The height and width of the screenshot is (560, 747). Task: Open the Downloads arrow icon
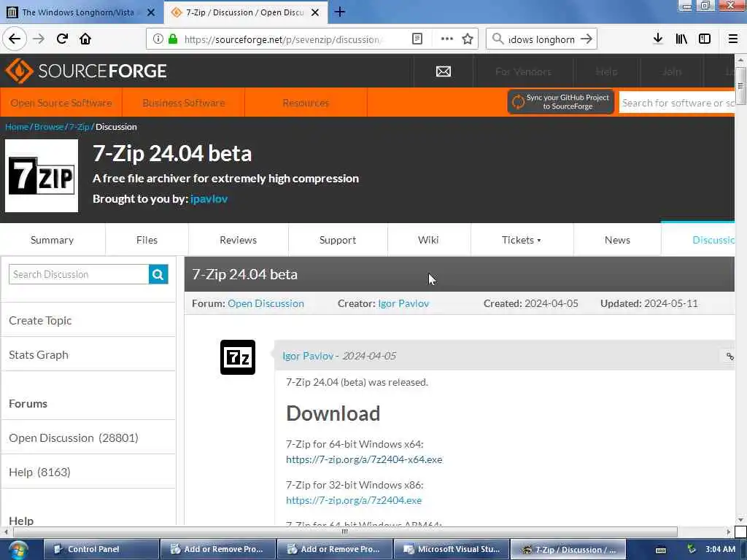[658, 39]
